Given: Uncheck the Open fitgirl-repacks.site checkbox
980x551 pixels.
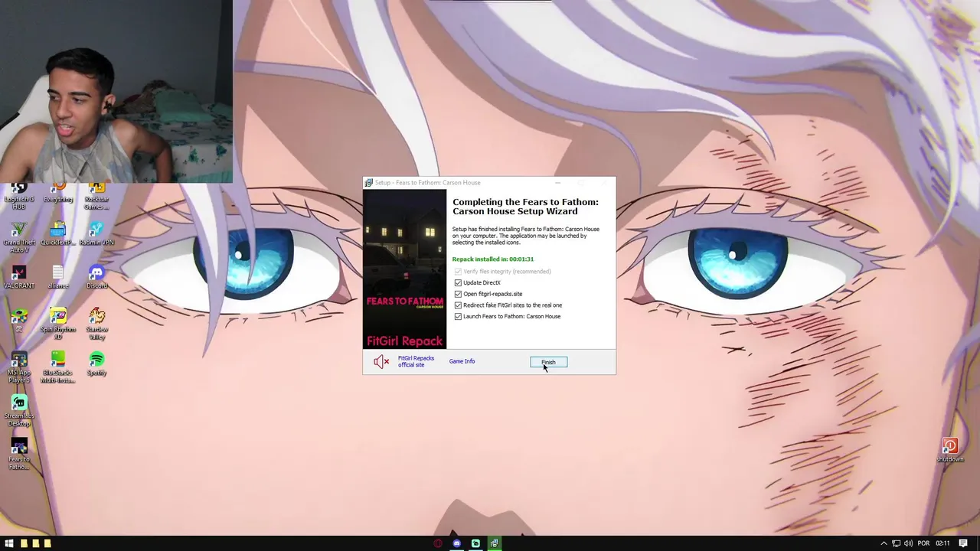Looking at the screenshot, I should 458,294.
